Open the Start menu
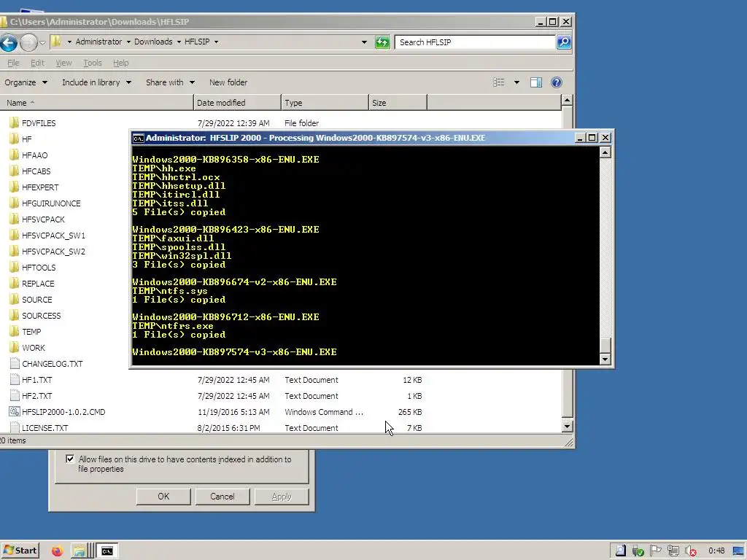The width and height of the screenshot is (747, 560). tap(20, 551)
